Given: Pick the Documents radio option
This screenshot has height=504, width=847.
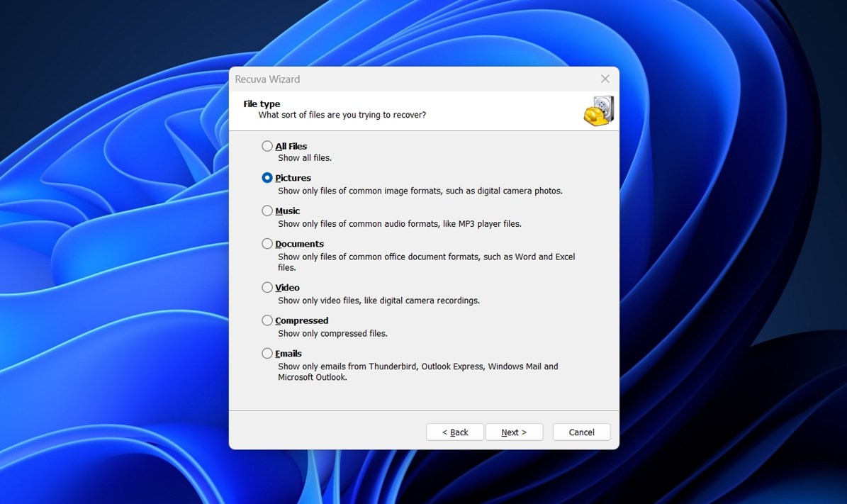Looking at the screenshot, I should point(267,244).
